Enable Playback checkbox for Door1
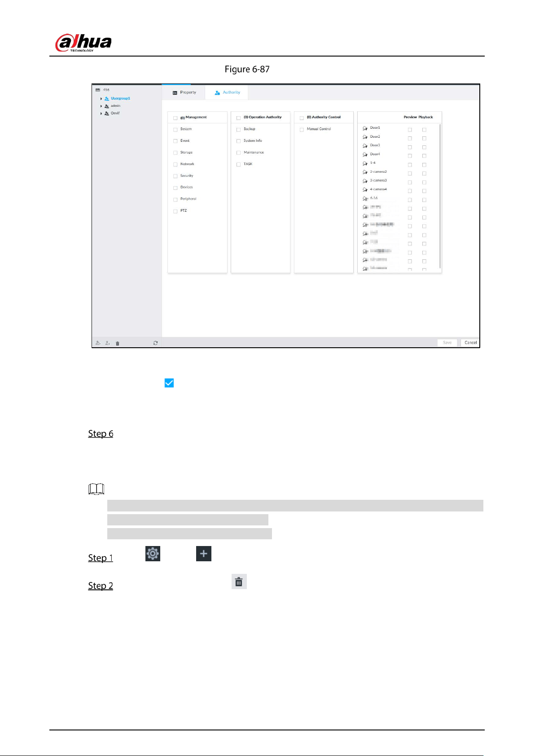 point(424,130)
